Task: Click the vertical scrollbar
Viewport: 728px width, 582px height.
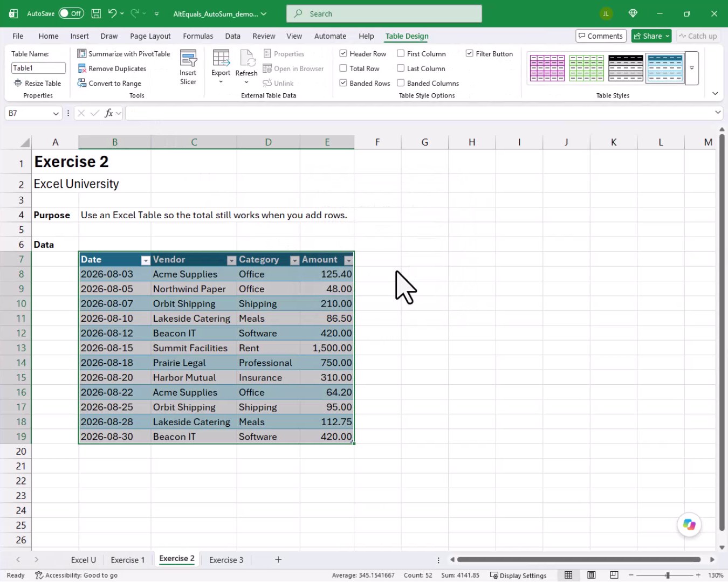Action: point(722,331)
